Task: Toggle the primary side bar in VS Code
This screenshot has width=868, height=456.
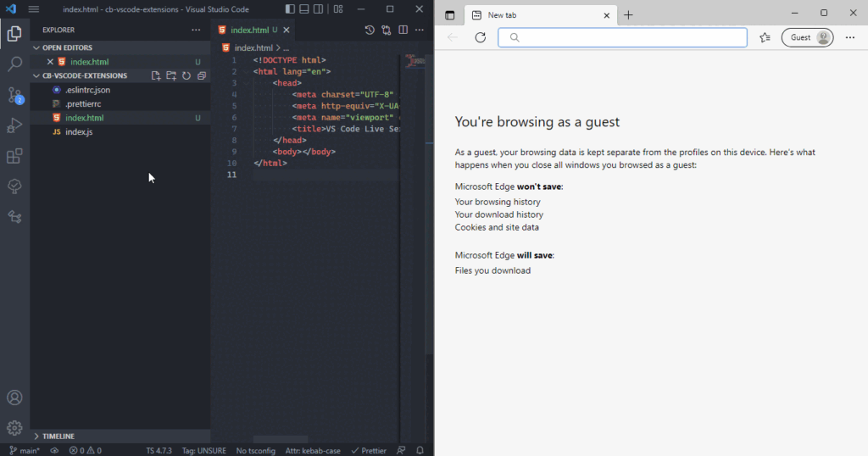Action: tap(290, 8)
